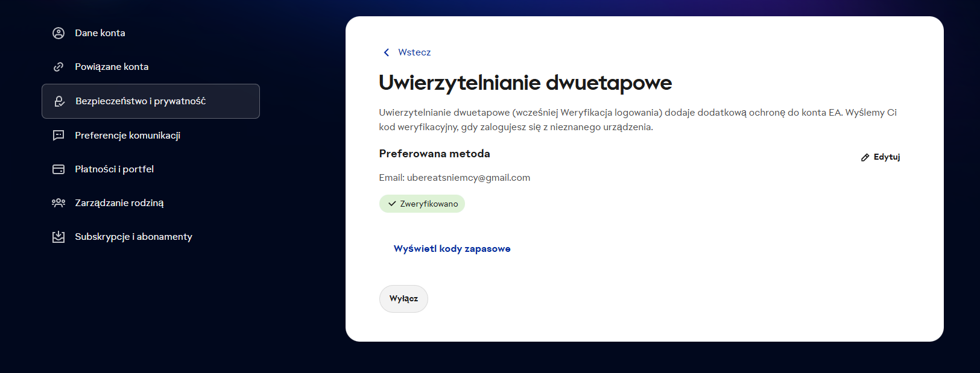
Task: Click the Bezpieczeństwo i prywatność lock icon
Action: pos(59,101)
